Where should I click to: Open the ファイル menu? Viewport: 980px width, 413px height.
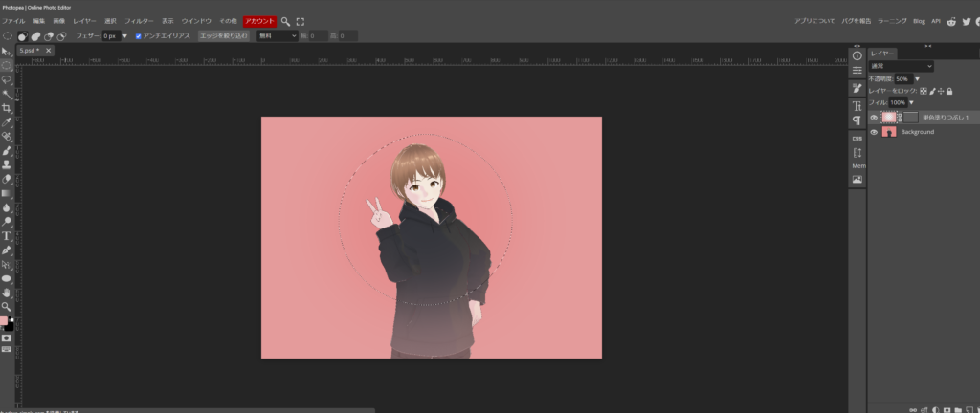point(14,20)
